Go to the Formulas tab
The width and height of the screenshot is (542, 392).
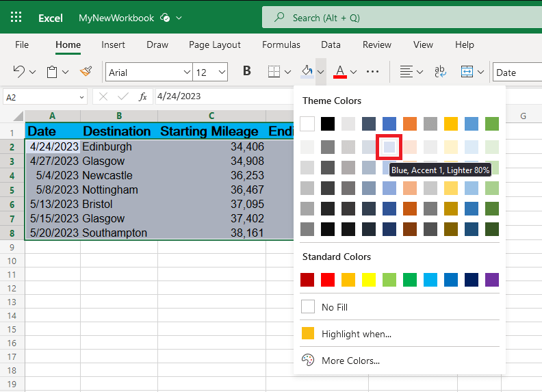pos(281,44)
